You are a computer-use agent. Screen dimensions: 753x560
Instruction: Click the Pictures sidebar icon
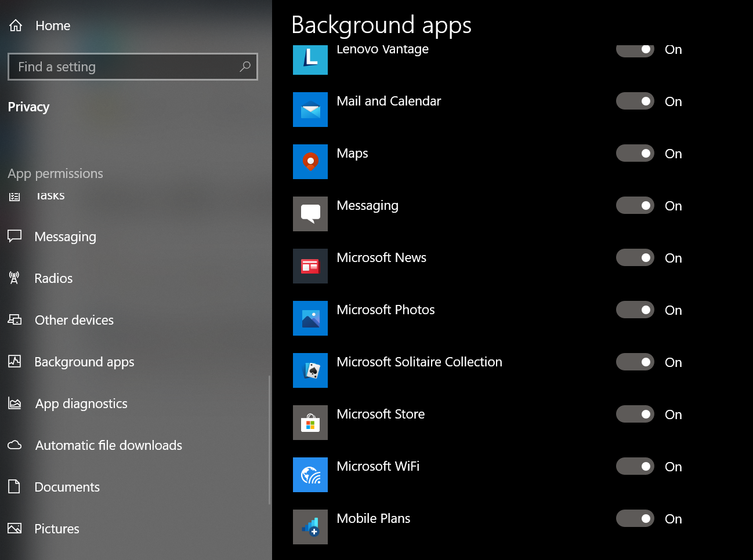coord(15,528)
